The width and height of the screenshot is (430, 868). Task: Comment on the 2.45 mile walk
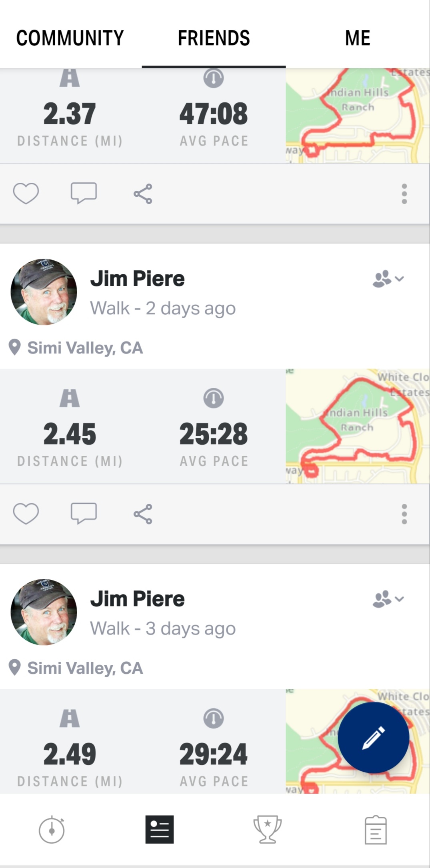84,513
